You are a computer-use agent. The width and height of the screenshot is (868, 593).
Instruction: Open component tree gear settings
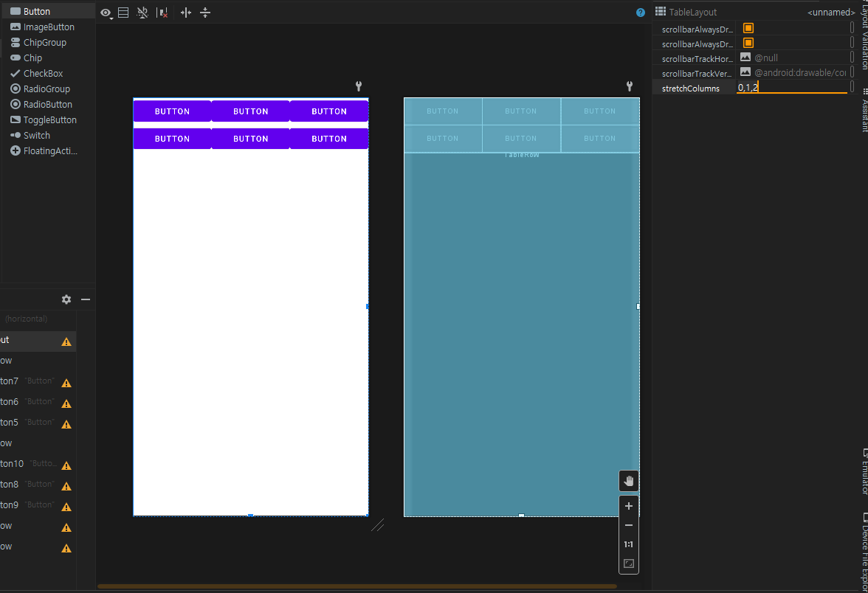(66, 299)
